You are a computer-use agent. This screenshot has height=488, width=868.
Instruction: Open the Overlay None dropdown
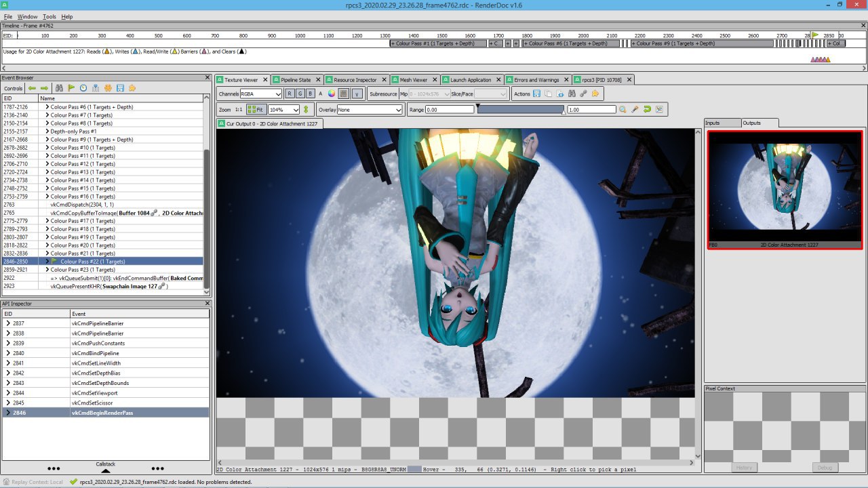tap(370, 109)
